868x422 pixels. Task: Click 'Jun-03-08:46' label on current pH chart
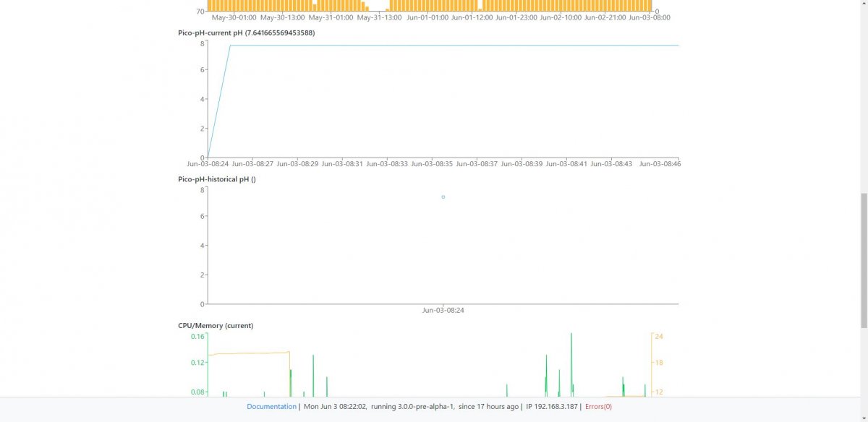coord(660,164)
